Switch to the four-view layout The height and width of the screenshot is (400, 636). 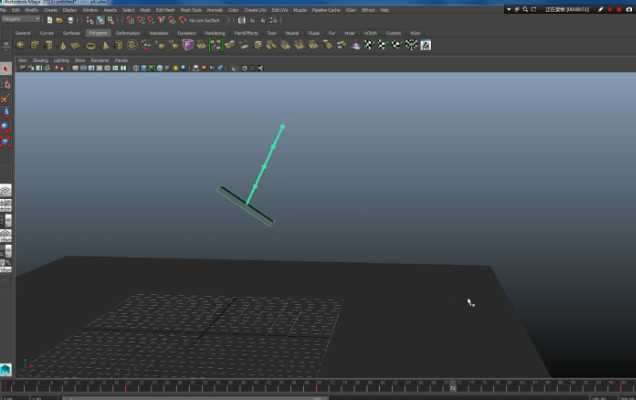click(x=6, y=206)
